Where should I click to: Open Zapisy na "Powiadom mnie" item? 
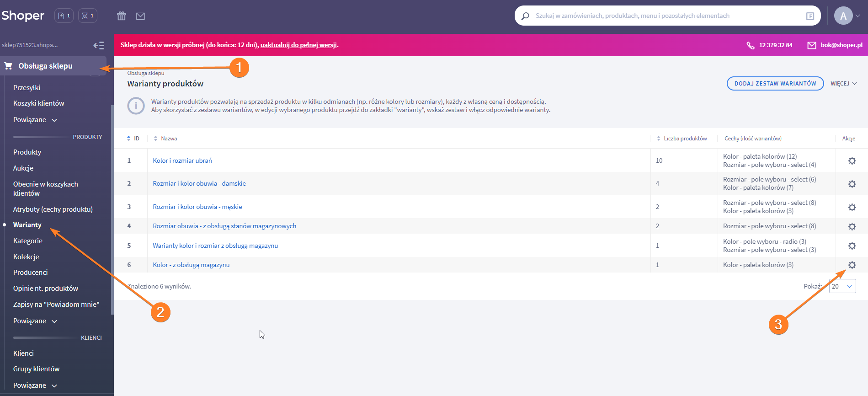tap(56, 305)
